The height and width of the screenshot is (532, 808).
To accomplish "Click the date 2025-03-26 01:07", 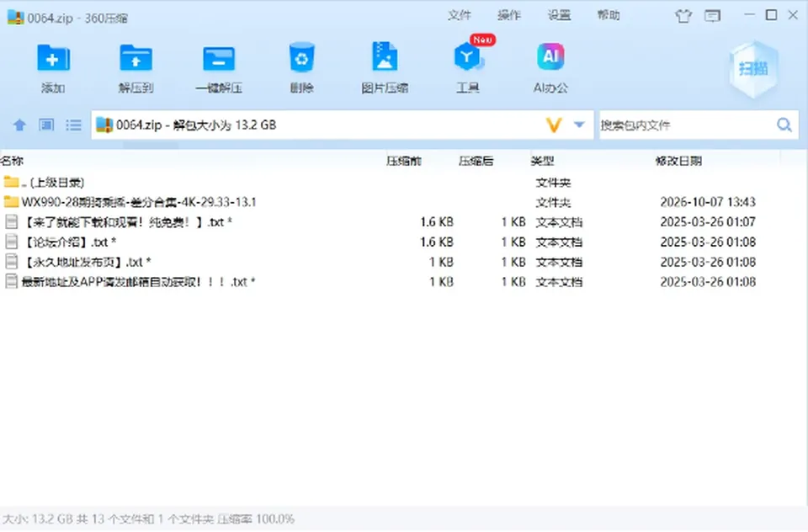I will 708,222.
